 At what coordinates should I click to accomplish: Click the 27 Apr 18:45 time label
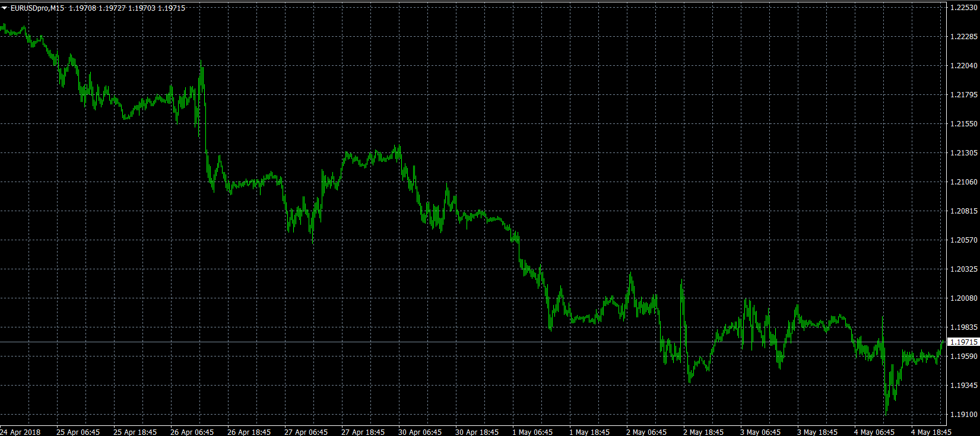pyautogui.click(x=363, y=432)
